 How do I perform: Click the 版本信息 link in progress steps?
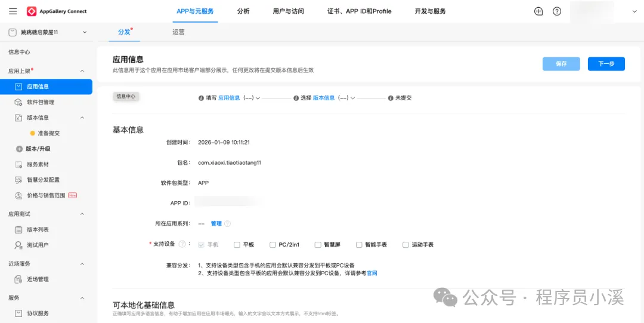pyautogui.click(x=324, y=99)
